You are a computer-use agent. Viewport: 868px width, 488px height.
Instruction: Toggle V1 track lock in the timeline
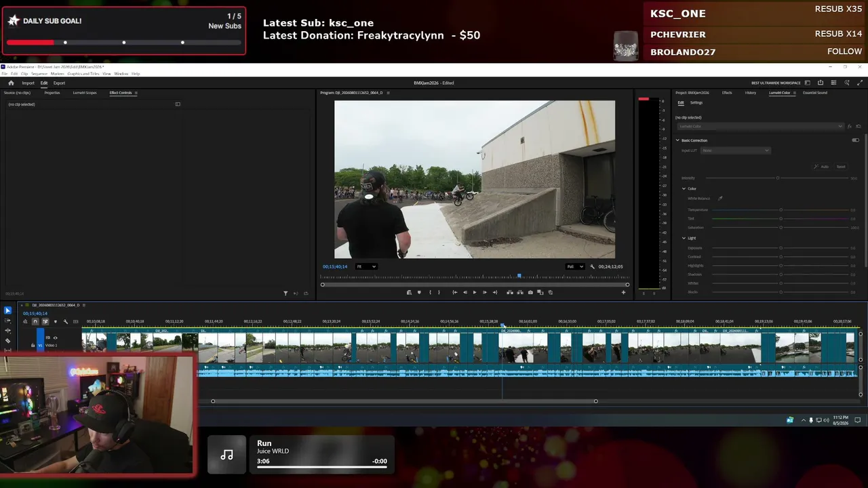coord(33,346)
